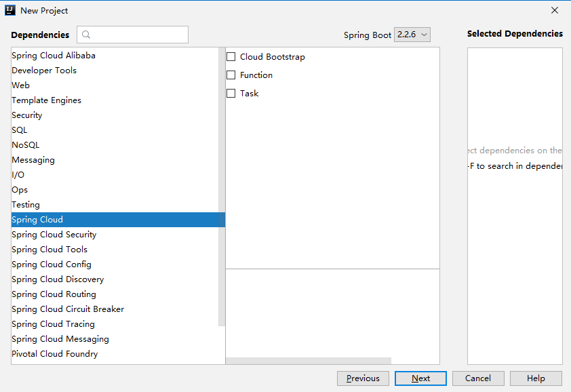Viewport: 571px width, 392px height.
Task: Open Help for this dialog
Action: click(x=536, y=378)
